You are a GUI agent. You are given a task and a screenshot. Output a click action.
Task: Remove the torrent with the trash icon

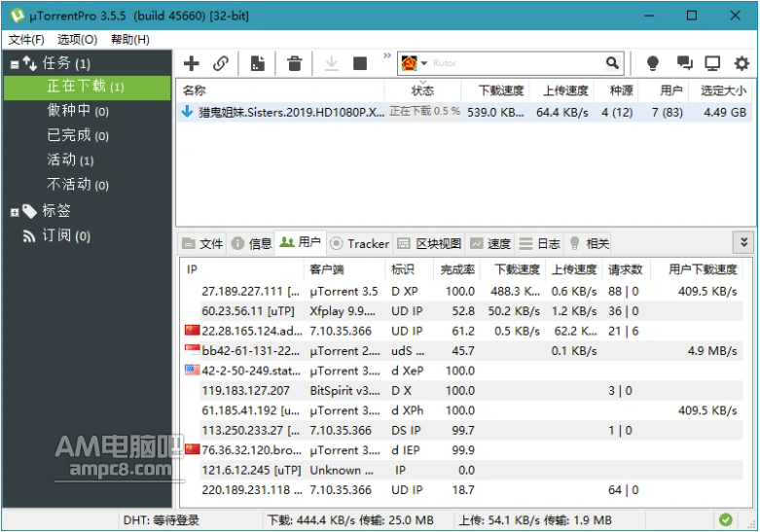pyautogui.click(x=294, y=63)
